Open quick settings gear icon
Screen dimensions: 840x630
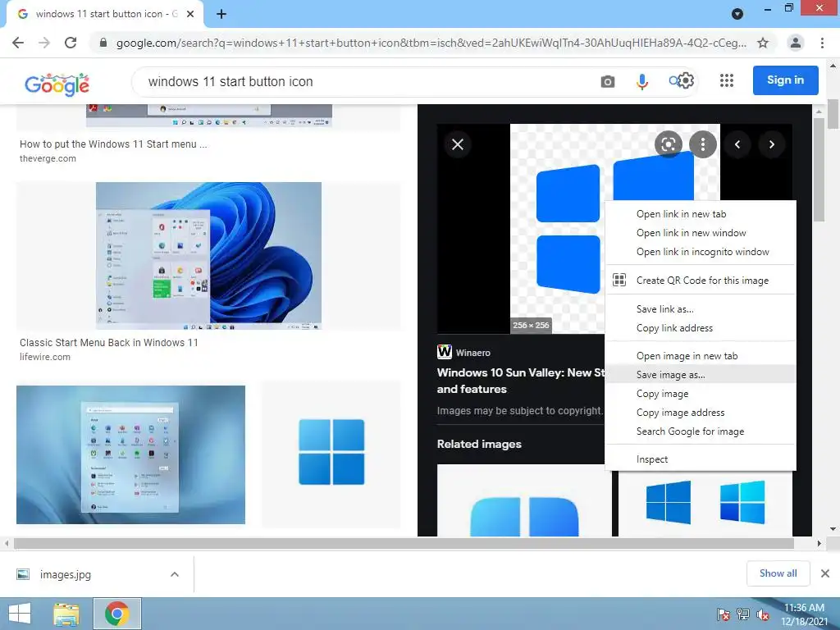point(686,80)
